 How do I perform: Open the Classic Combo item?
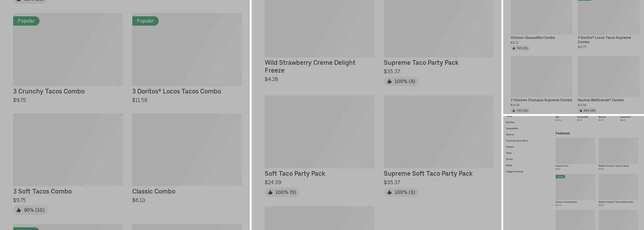click(x=154, y=191)
